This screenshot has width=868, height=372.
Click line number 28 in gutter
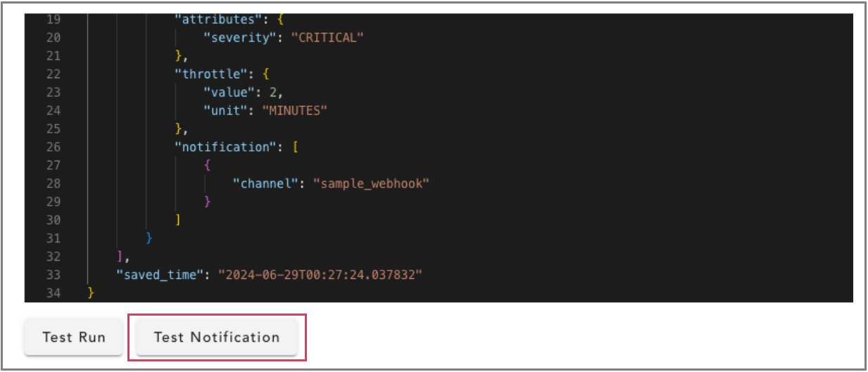coord(52,184)
